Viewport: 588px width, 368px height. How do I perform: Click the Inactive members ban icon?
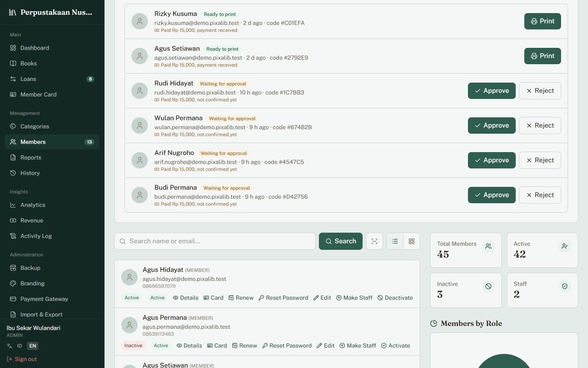click(x=488, y=286)
